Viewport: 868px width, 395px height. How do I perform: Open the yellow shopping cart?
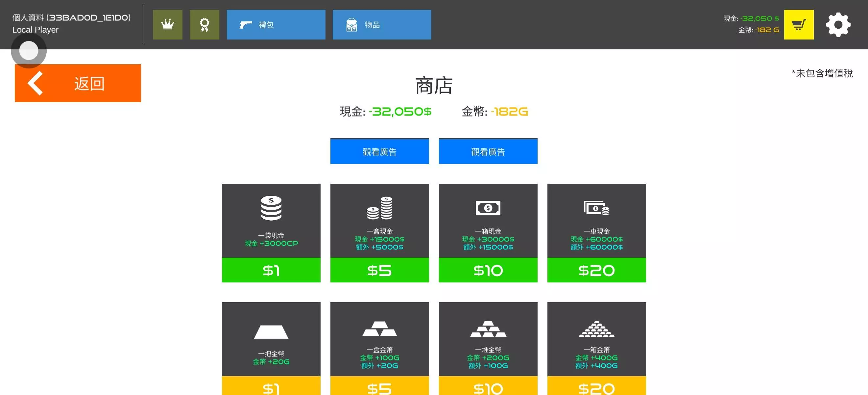798,25
